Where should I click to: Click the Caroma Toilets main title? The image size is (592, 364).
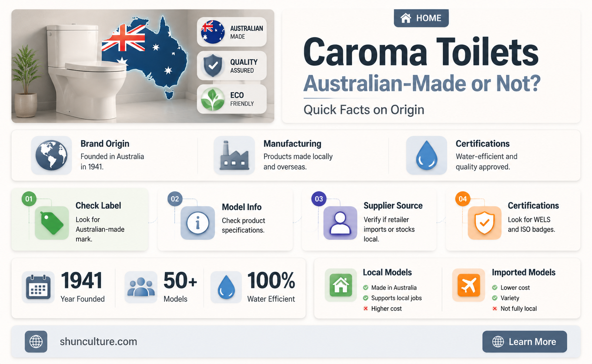coord(421,52)
